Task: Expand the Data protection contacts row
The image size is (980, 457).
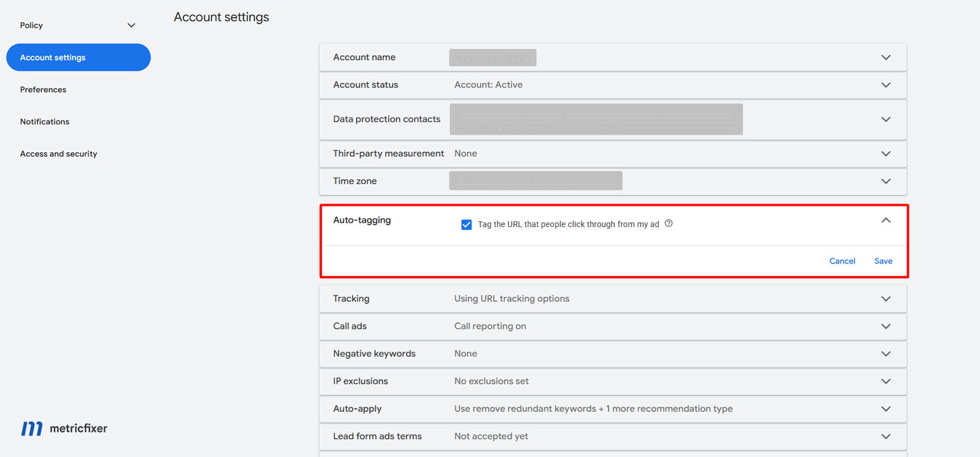Action: tap(886, 119)
